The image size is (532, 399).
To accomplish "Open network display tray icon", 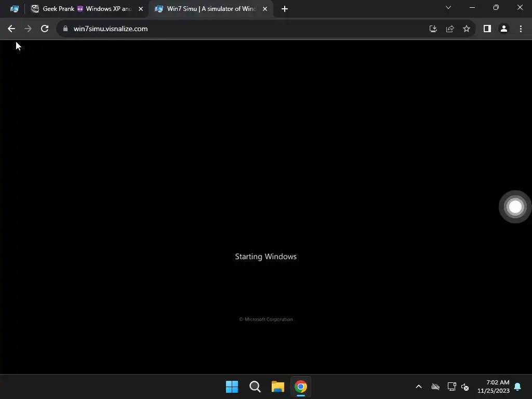I will [x=451, y=387].
